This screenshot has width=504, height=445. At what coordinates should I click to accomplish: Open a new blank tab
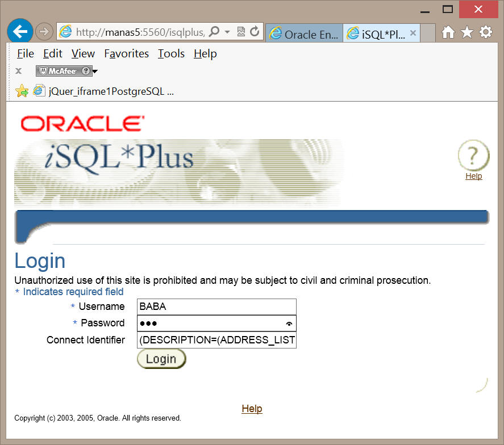[x=428, y=33]
